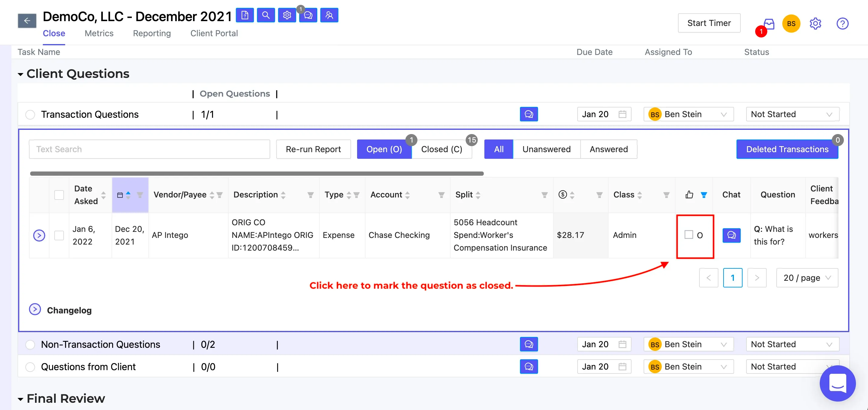Open the 20 / page size dropdown
The width and height of the screenshot is (868, 410).
click(807, 278)
